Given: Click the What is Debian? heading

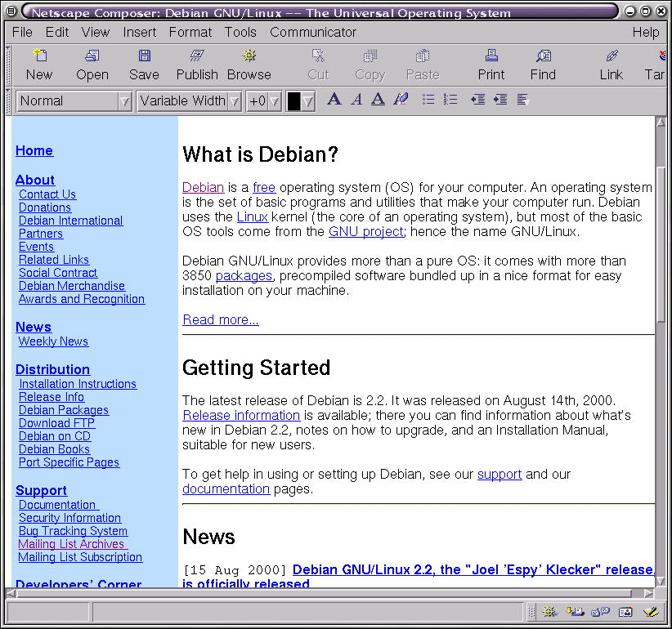Looking at the screenshot, I should 260,154.
